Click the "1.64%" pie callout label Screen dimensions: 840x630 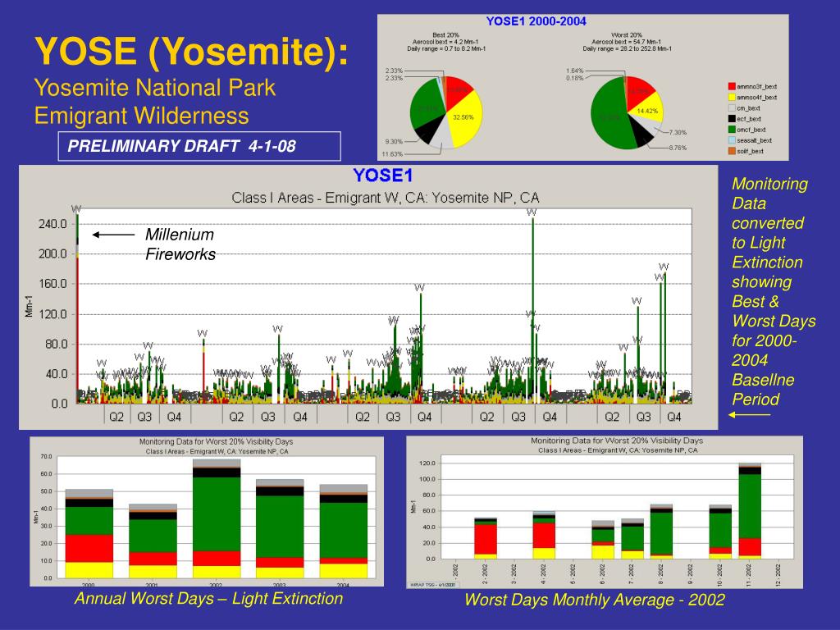(x=575, y=71)
